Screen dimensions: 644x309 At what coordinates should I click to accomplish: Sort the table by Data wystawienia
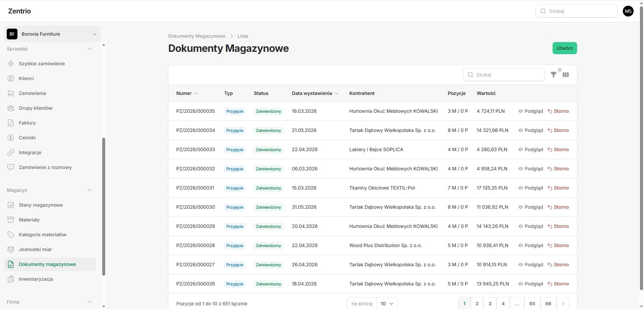pos(315,93)
